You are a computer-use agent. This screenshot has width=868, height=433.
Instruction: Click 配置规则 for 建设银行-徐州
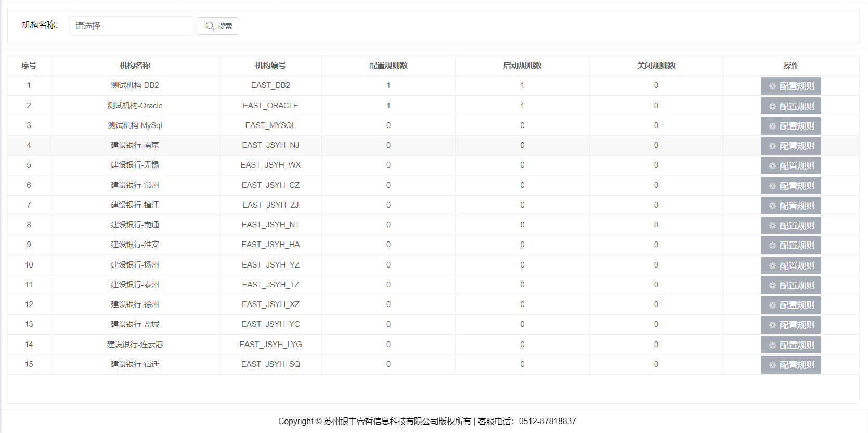(791, 305)
